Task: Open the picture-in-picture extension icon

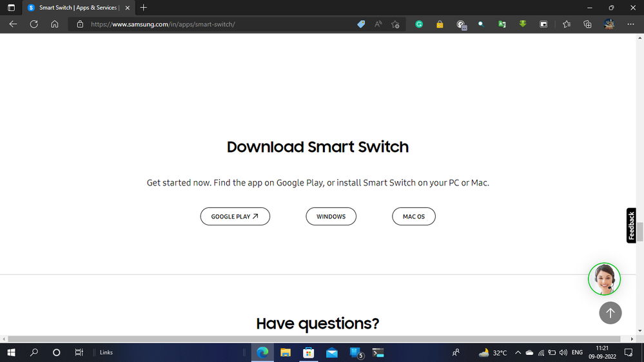Action: coord(543,24)
